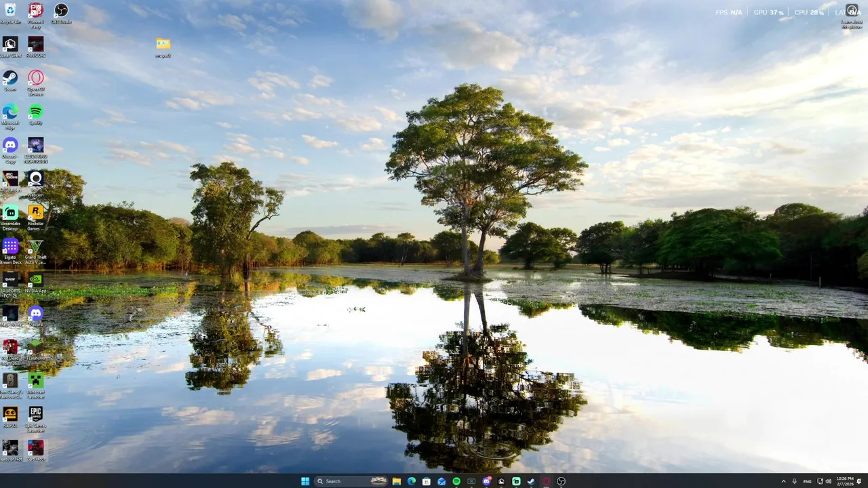
Task: Select the Discord - Copy desktop shortcut
Action: pyautogui.click(x=10, y=150)
